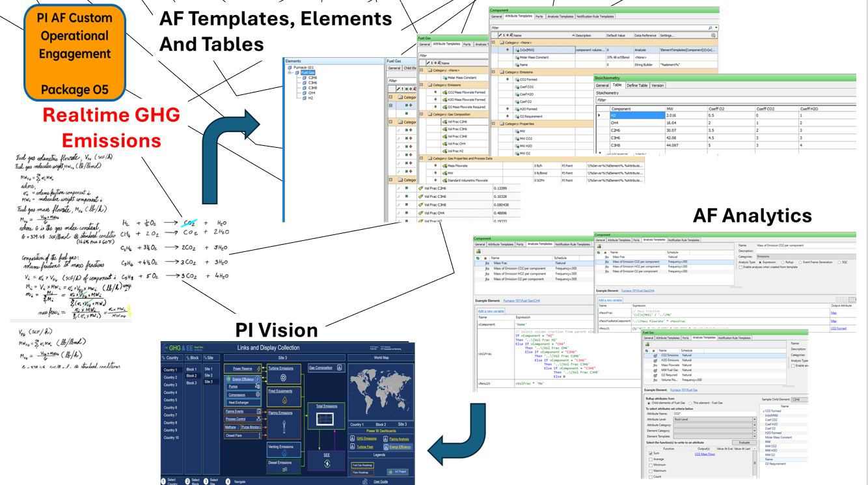
Task: Click the Energy Efficiency globe icon
Action: pos(228,379)
